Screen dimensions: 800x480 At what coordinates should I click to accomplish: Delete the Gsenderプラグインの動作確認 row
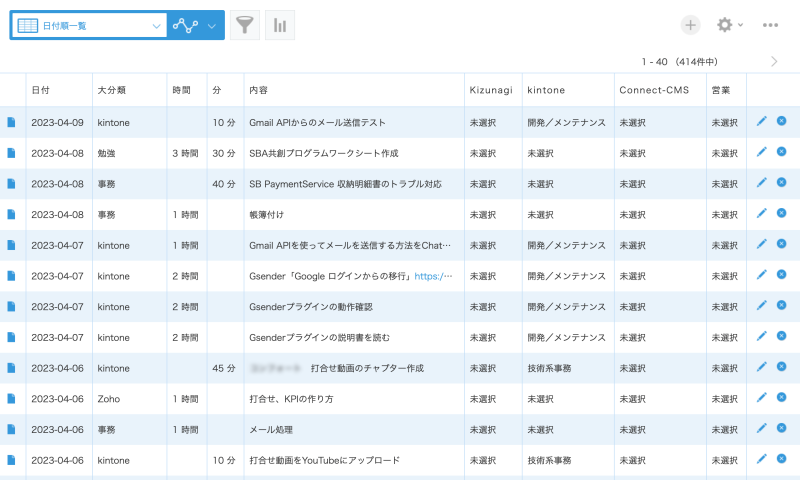tap(781, 305)
